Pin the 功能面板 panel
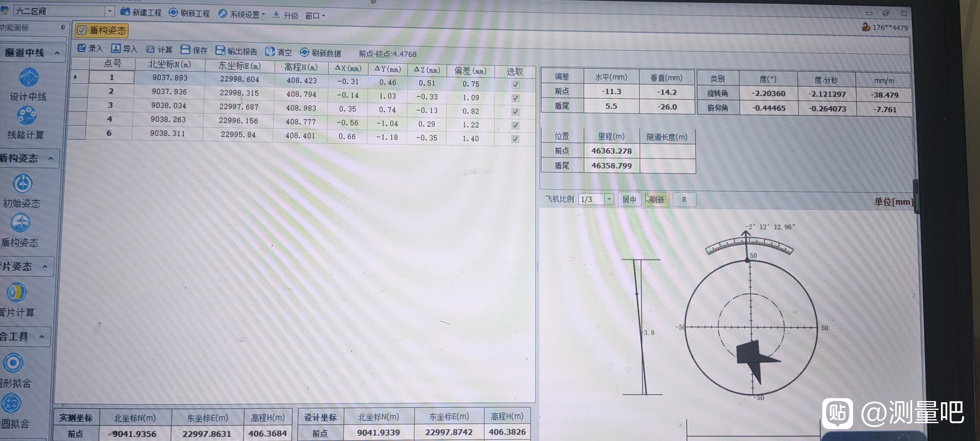 (63, 27)
